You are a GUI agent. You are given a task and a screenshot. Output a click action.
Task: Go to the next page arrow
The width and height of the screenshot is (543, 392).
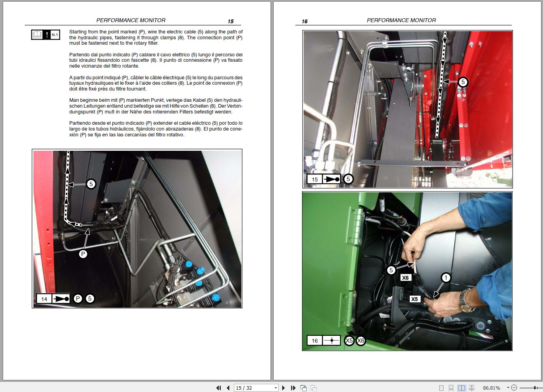pos(283,388)
